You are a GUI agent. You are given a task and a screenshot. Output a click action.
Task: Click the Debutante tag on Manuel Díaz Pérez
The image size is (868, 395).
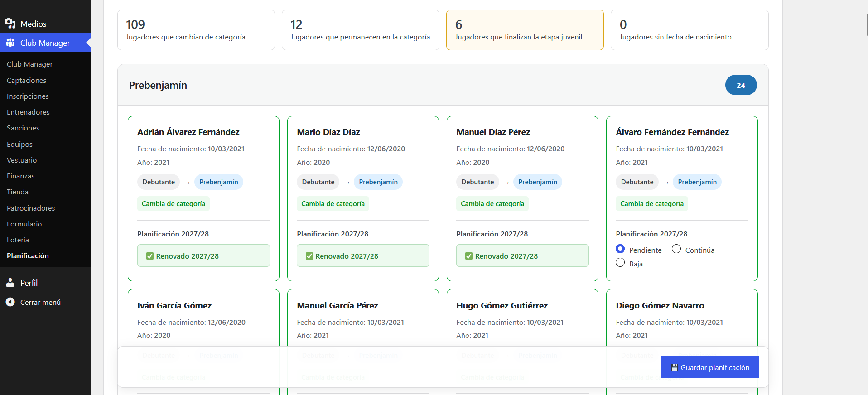[477, 182]
